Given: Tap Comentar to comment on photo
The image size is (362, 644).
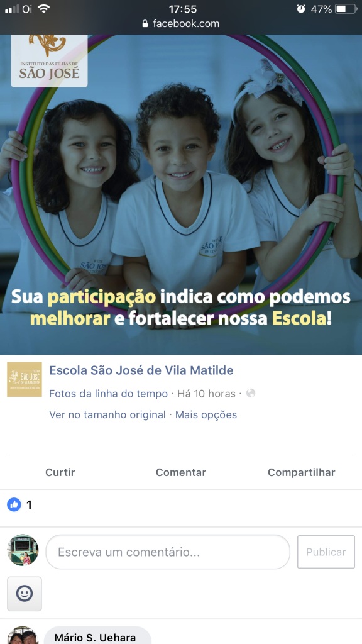Looking at the screenshot, I should pos(181,472).
